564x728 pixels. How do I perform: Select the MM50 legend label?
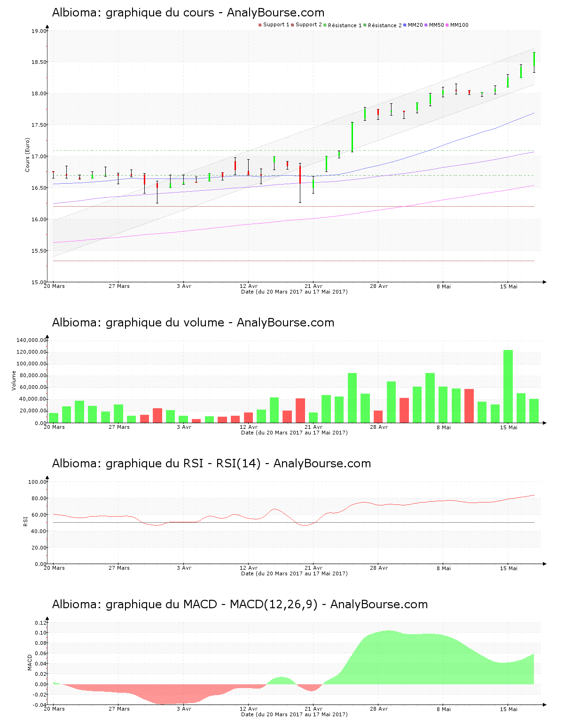437,25
